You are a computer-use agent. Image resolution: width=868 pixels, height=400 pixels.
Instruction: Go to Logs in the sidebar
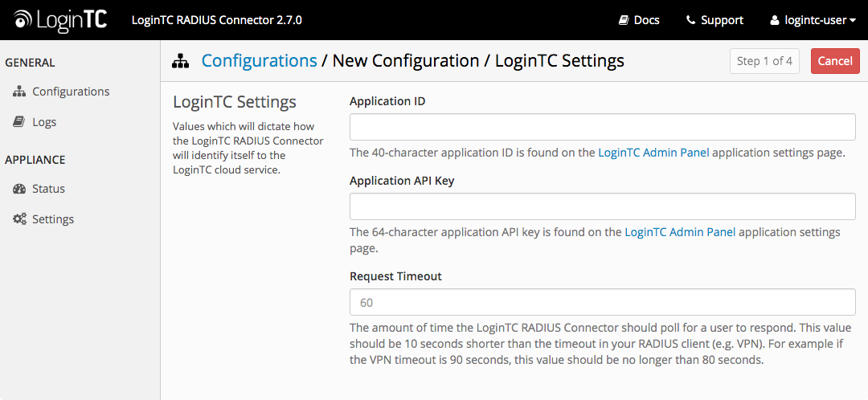point(44,122)
